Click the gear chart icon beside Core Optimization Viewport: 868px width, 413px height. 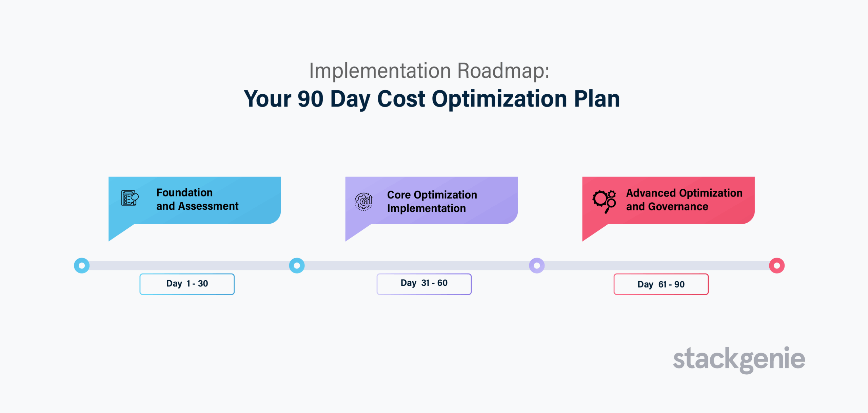(x=363, y=202)
